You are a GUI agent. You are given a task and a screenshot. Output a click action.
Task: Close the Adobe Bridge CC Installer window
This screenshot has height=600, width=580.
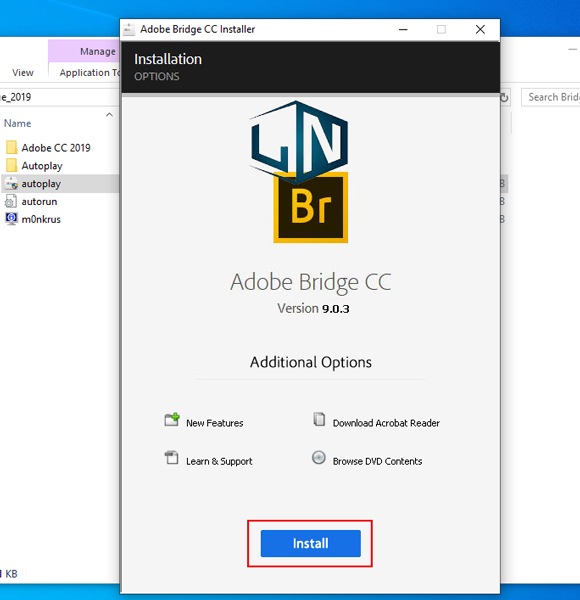tap(480, 29)
